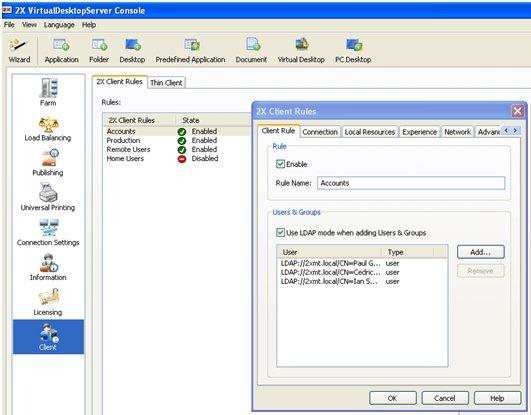531x415 pixels.
Task: Open the Help menu
Action: click(89, 25)
